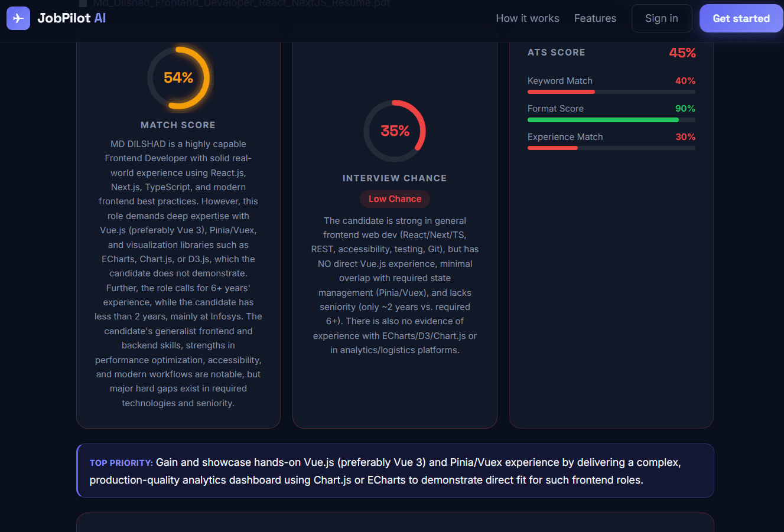Image resolution: width=784 pixels, height=532 pixels.
Task: Click the TOP PRIORITY label
Action: coord(121,463)
